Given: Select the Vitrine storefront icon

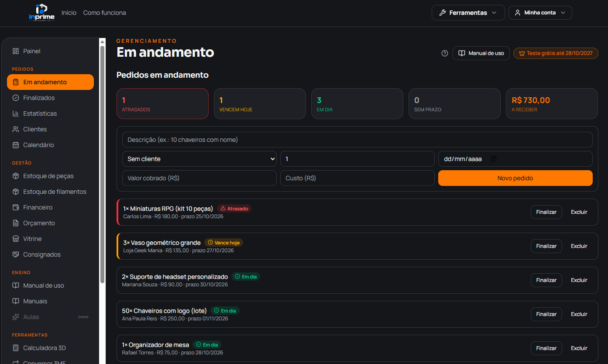Looking at the screenshot, I should pyautogui.click(x=16, y=239).
